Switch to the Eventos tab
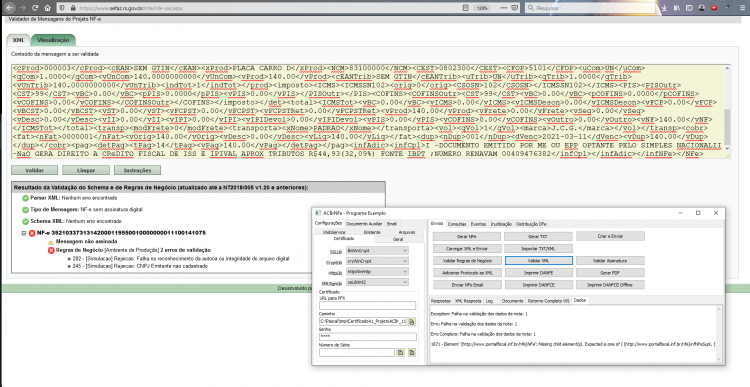The height and width of the screenshot is (387, 750). (478, 224)
